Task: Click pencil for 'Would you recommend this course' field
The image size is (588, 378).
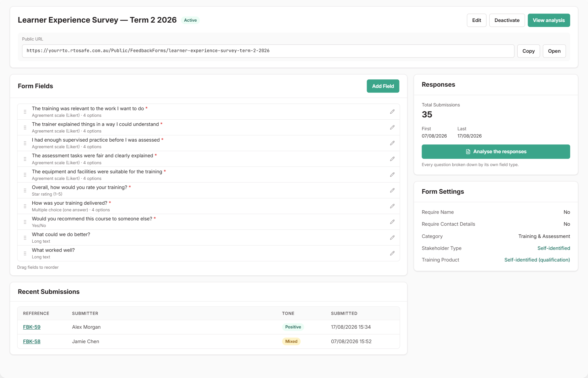Action: click(x=392, y=222)
